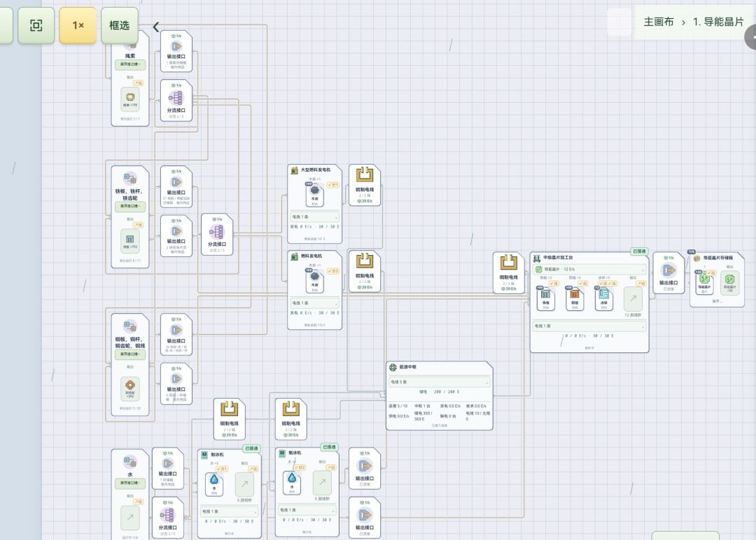Click the fit-to-view frame toolbar icon
Viewport: 756px width, 540px height.
(x=36, y=26)
